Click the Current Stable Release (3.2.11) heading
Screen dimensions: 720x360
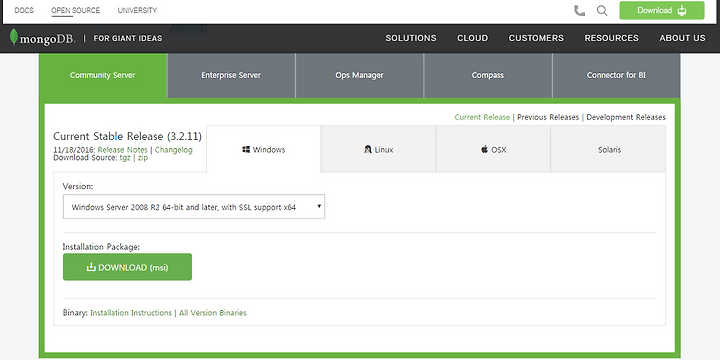[x=127, y=136]
